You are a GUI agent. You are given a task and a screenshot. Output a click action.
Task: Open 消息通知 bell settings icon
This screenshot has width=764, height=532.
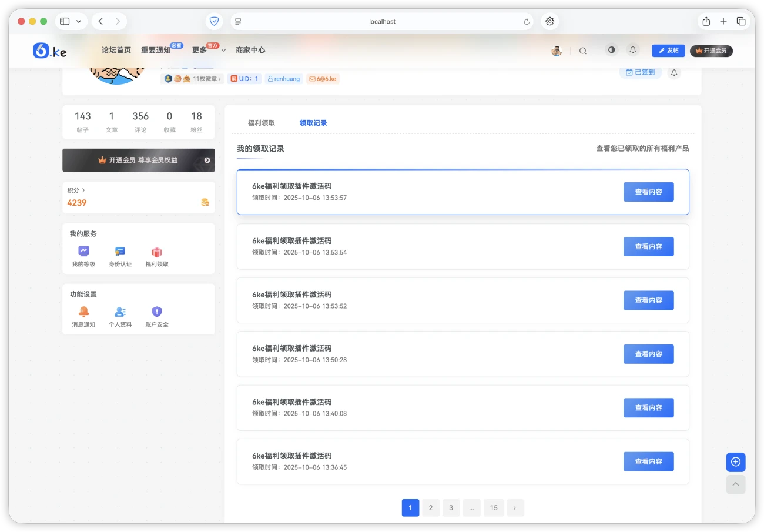(x=83, y=312)
